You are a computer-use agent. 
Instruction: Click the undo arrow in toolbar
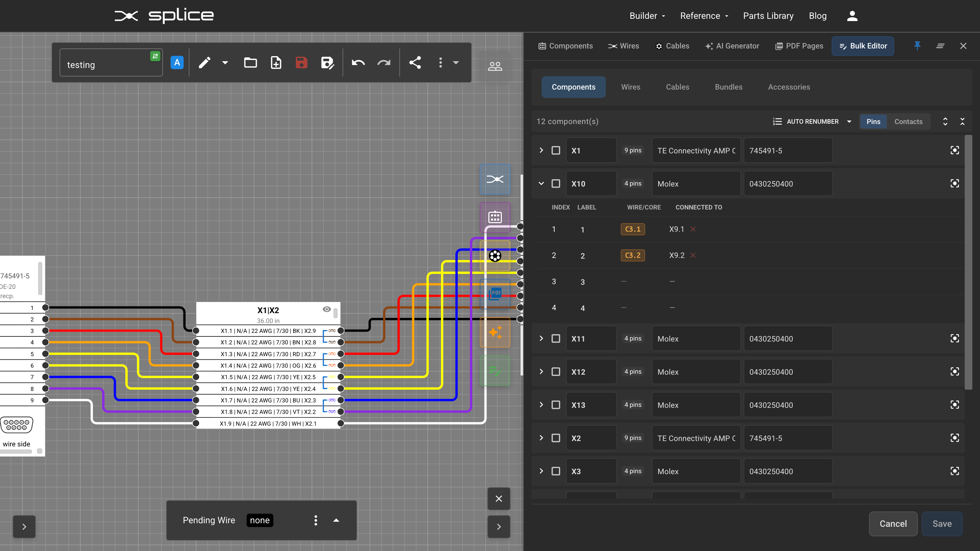click(358, 63)
